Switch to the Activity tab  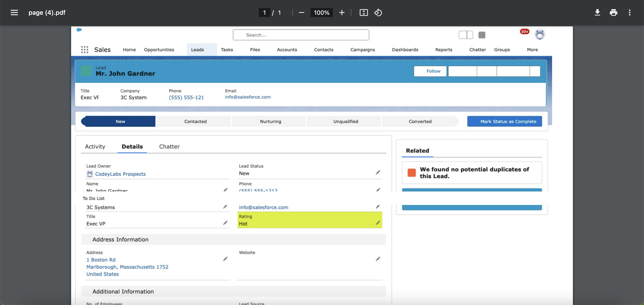coord(95,146)
